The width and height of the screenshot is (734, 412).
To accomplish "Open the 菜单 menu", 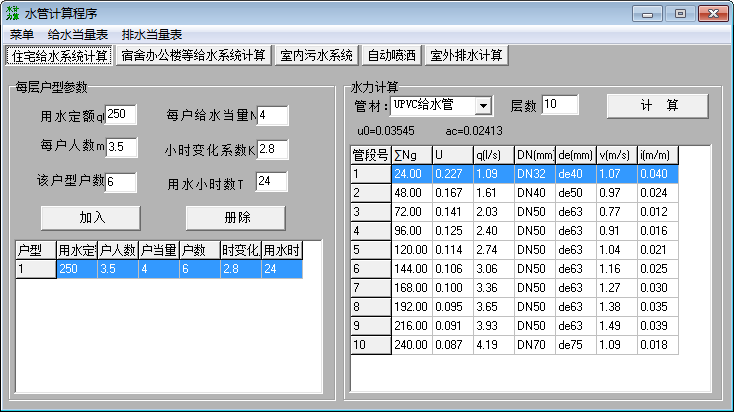I will (x=22, y=34).
